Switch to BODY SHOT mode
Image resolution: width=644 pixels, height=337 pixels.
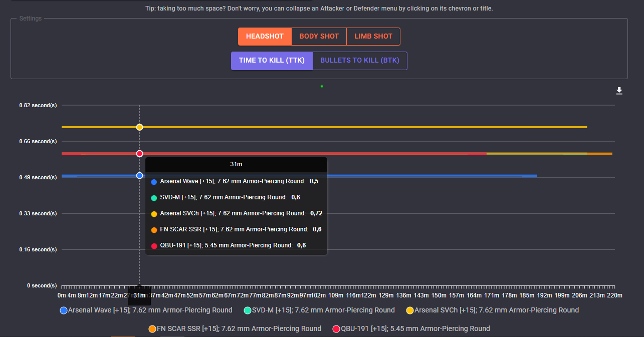click(x=319, y=37)
